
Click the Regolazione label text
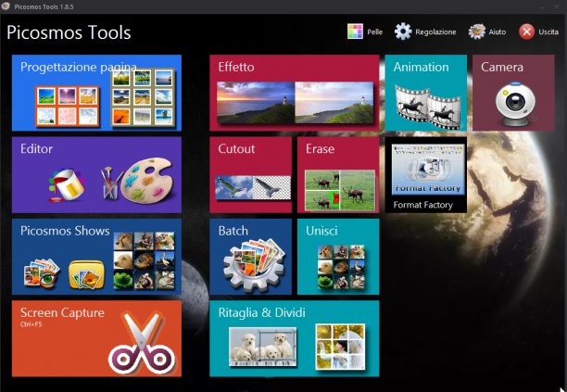tap(435, 32)
